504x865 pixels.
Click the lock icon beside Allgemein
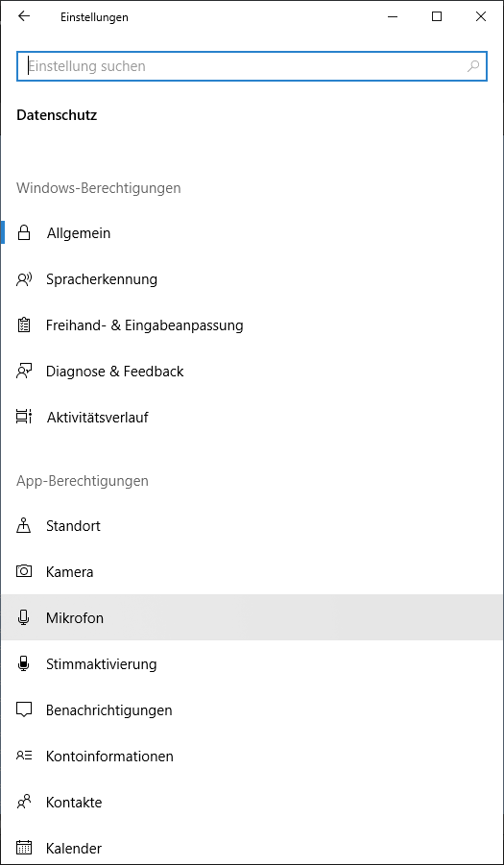tap(24, 232)
